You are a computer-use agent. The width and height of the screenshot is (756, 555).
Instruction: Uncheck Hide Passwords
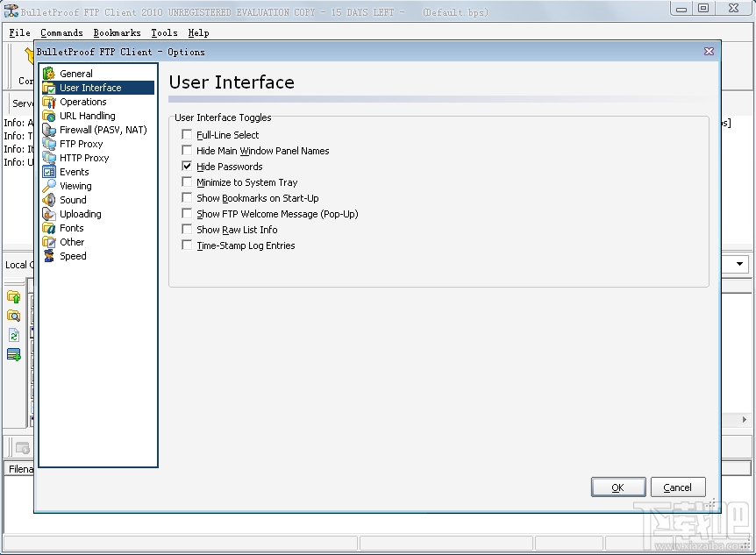(x=186, y=166)
